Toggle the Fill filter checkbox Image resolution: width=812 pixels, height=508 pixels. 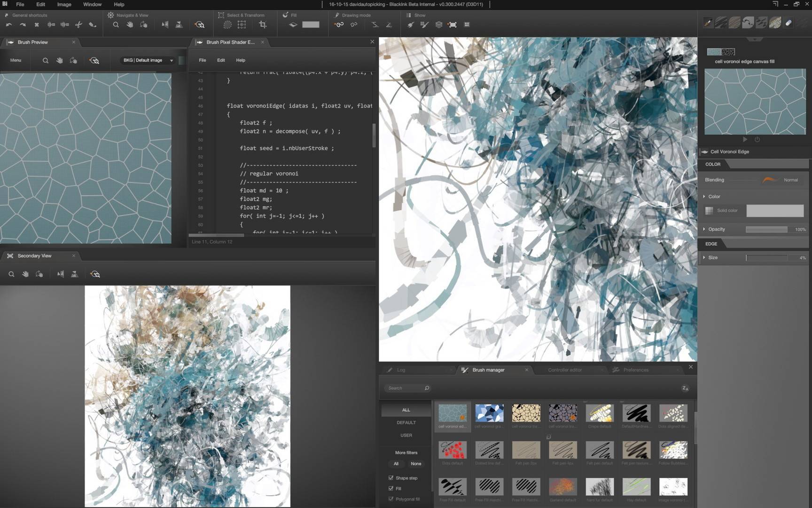click(x=391, y=488)
